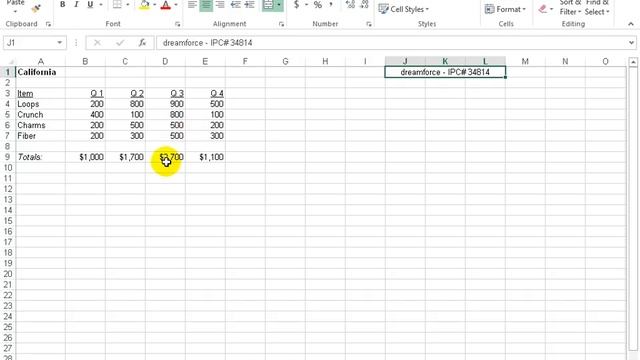This screenshot has width=640, height=360.
Task: Select the California cell
Action: [40, 72]
